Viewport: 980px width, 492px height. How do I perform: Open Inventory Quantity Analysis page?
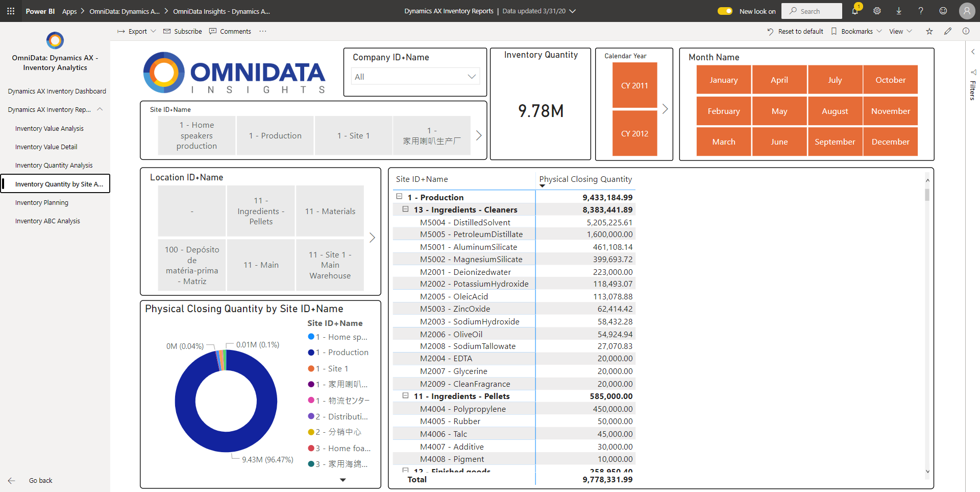[x=54, y=165]
